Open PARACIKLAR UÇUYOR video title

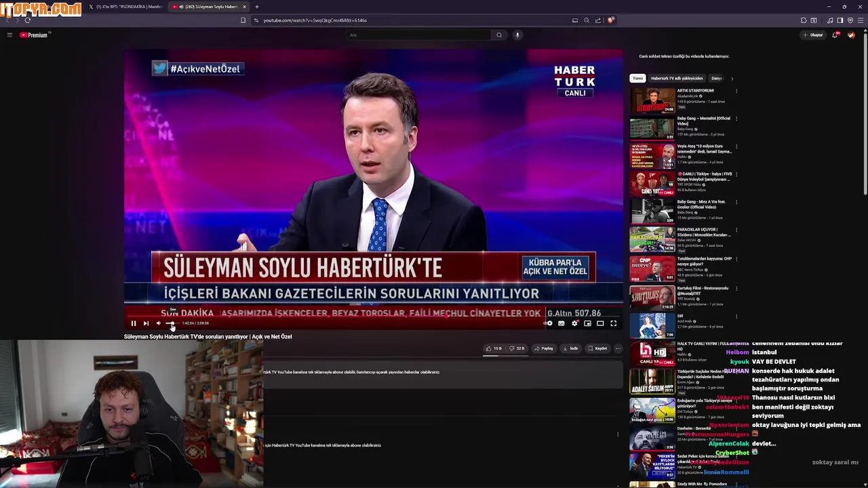(704, 232)
